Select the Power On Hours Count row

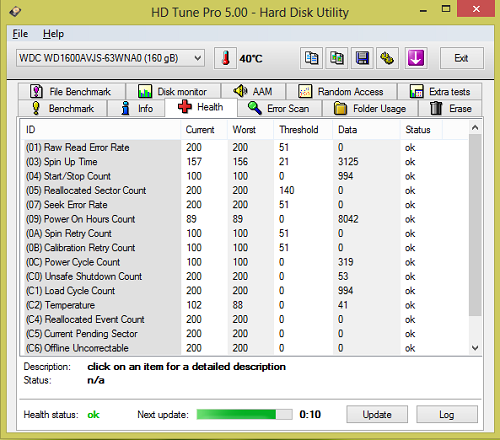click(x=244, y=219)
